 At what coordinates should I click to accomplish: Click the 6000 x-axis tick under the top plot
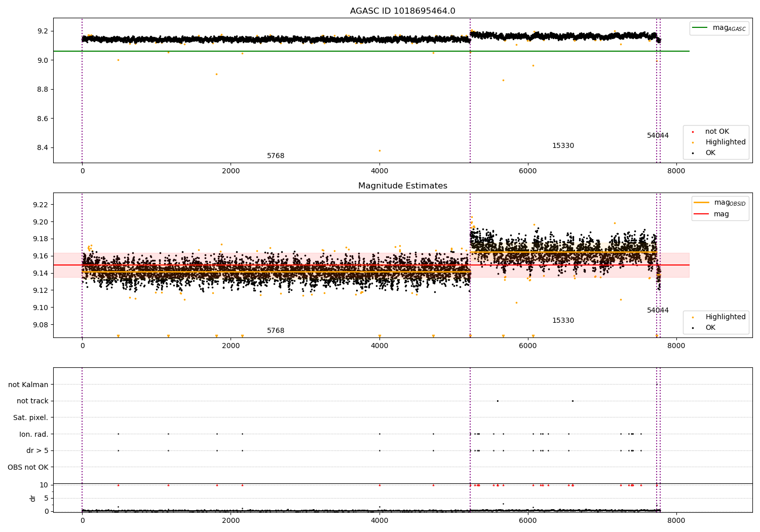[x=527, y=171]
